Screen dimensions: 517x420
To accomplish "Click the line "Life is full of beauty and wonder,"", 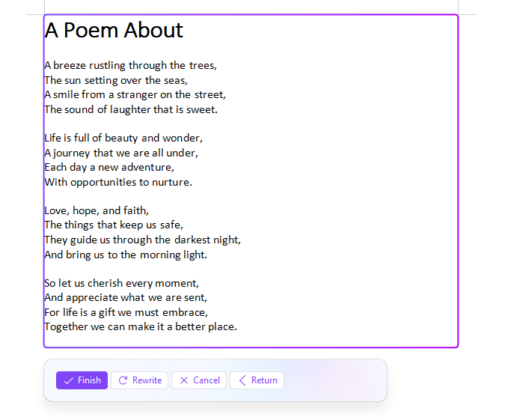I will (123, 138).
